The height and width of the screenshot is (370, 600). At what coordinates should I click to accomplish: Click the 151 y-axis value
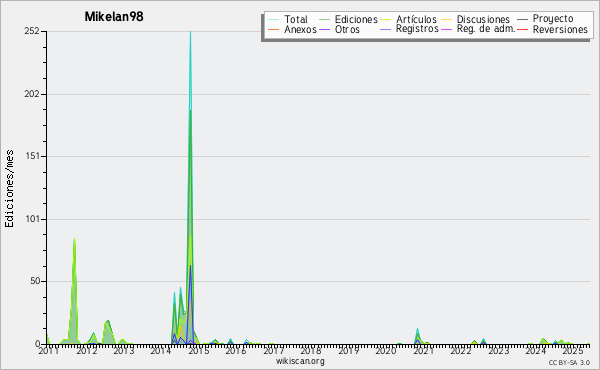[x=33, y=156]
